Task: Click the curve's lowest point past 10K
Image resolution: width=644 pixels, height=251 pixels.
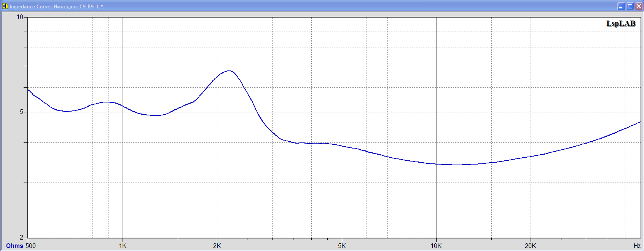Action: pyautogui.click(x=457, y=165)
